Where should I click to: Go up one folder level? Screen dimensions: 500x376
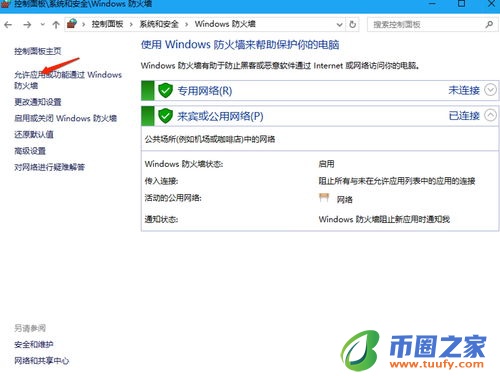[x=56, y=25]
